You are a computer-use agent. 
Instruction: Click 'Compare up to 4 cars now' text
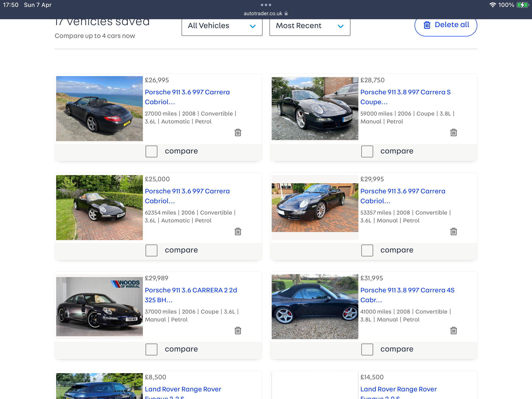click(95, 36)
